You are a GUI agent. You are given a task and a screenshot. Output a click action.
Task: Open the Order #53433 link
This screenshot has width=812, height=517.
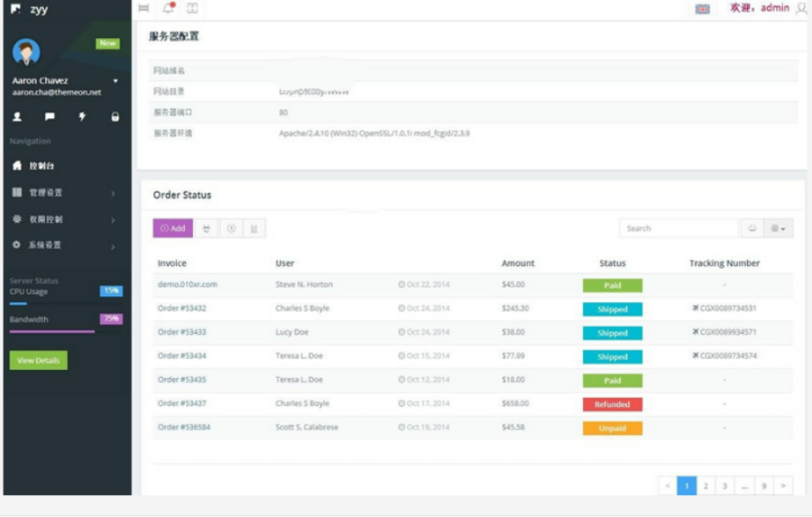pos(181,332)
